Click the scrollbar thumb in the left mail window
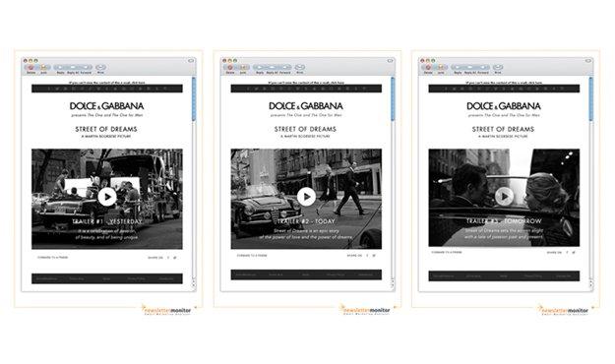The height and width of the screenshot is (364, 615). tap(194, 98)
